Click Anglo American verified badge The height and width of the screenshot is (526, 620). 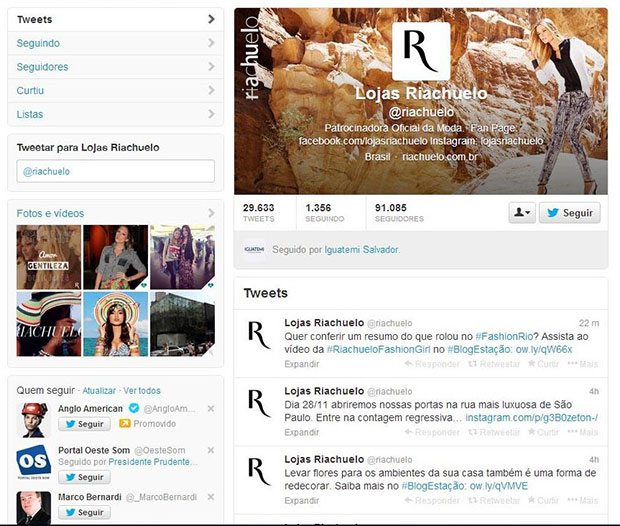coord(134,408)
